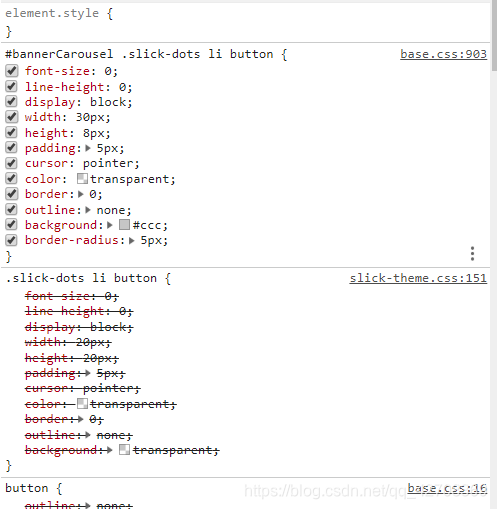Click the struck-through color transparent swatch
497x509 pixels.
(82, 404)
